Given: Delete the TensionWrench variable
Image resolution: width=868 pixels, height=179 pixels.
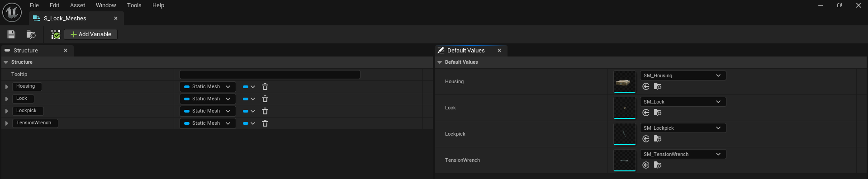Looking at the screenshot, I should point(265,123).
